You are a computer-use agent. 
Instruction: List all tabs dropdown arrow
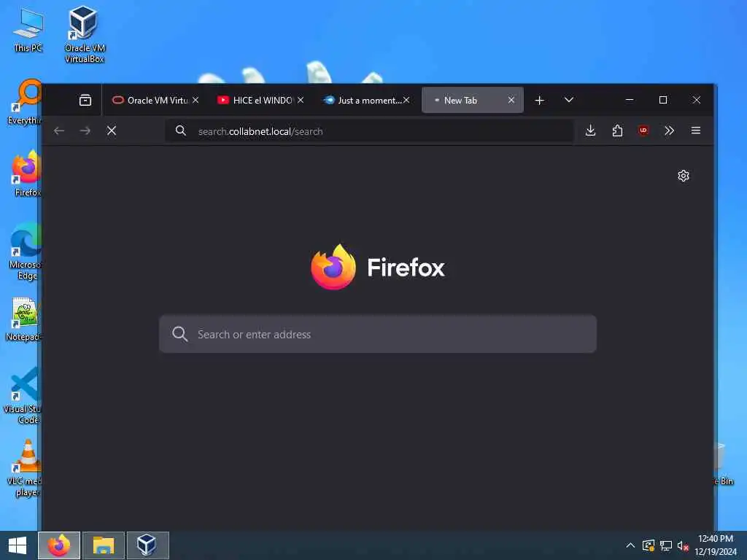[x=569, y=100]
